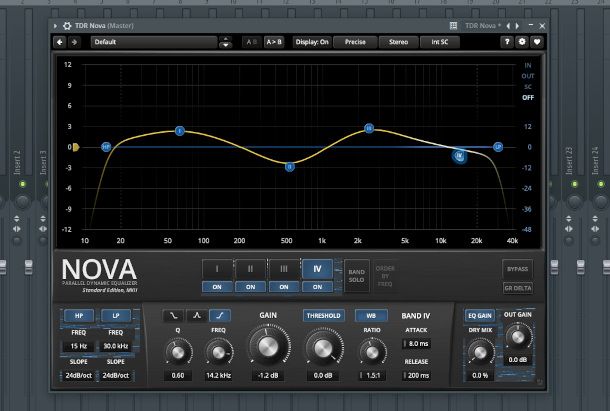Click the undo back arrow button
This screenshot has width=610, height=411.
60,42
